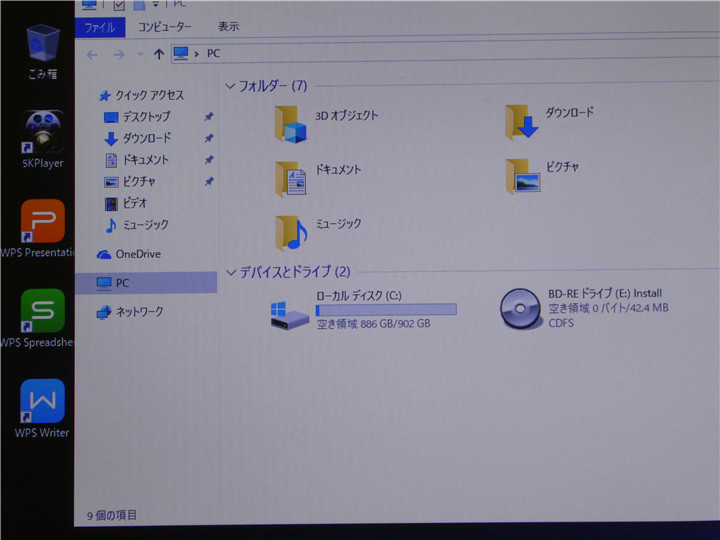The height and width of the screenshot is (540, 720).
Task: Open the 3D オブジェクト folder icon
Action: point(290,124)
